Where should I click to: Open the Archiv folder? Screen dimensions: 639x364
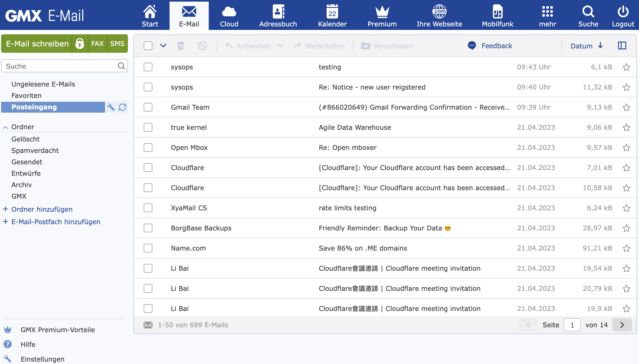click(22, 185)
